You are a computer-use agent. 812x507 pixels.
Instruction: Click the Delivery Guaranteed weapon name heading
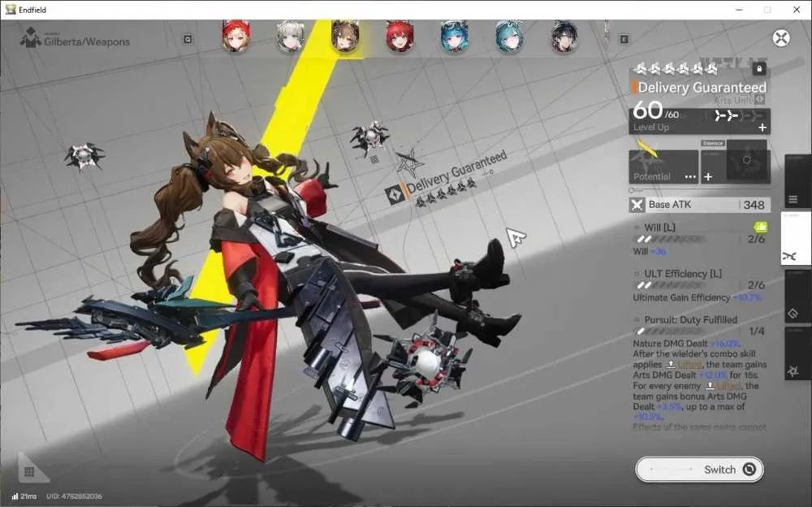(702, 87)
